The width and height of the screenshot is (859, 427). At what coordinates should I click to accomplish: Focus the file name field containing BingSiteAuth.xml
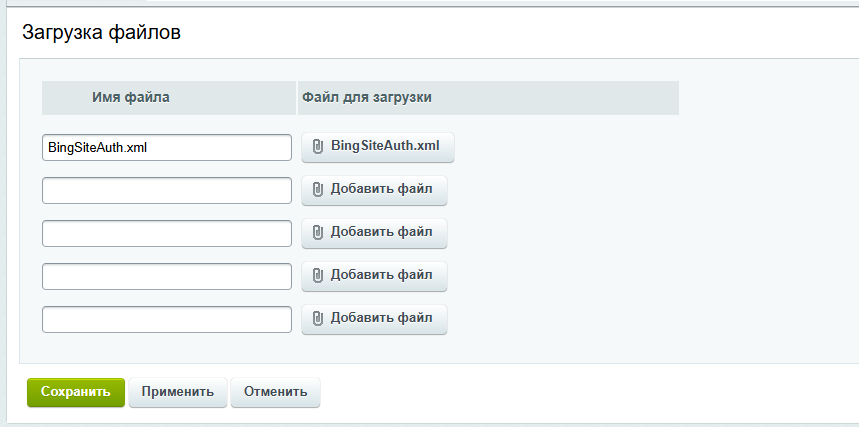point(167,147)
